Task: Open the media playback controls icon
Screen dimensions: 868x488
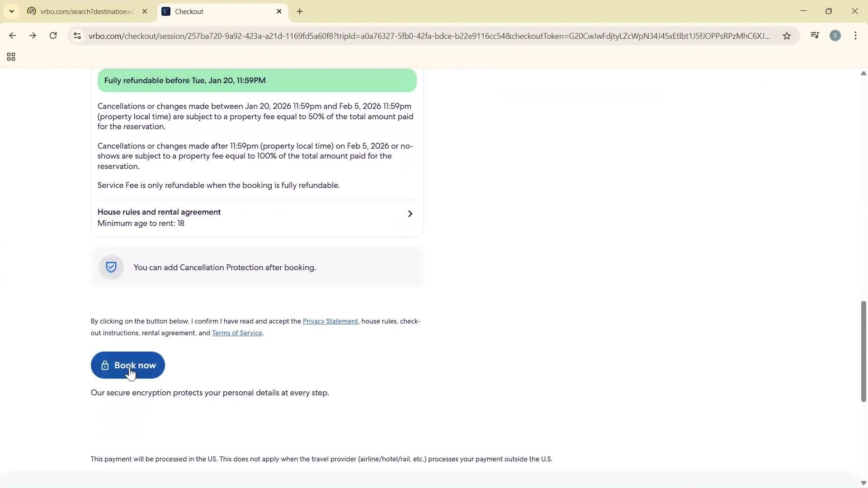Action: tap(815, 35)
